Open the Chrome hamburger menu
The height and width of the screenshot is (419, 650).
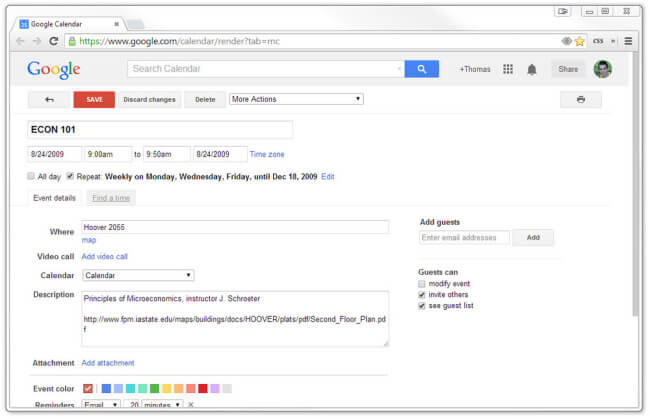(628, 41)
